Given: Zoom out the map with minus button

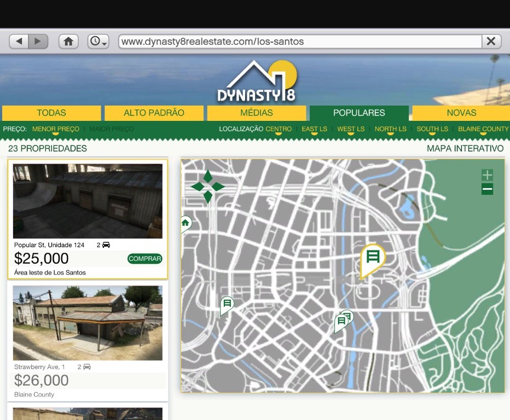Looking at the screenshot, I should pyautogui.click(x=487, y=189).
